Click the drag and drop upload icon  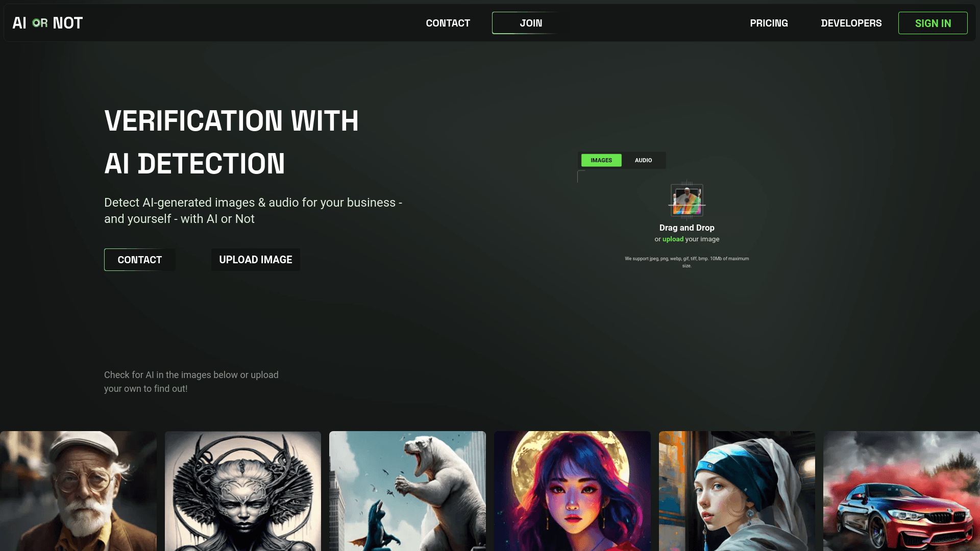click(687, 200)
